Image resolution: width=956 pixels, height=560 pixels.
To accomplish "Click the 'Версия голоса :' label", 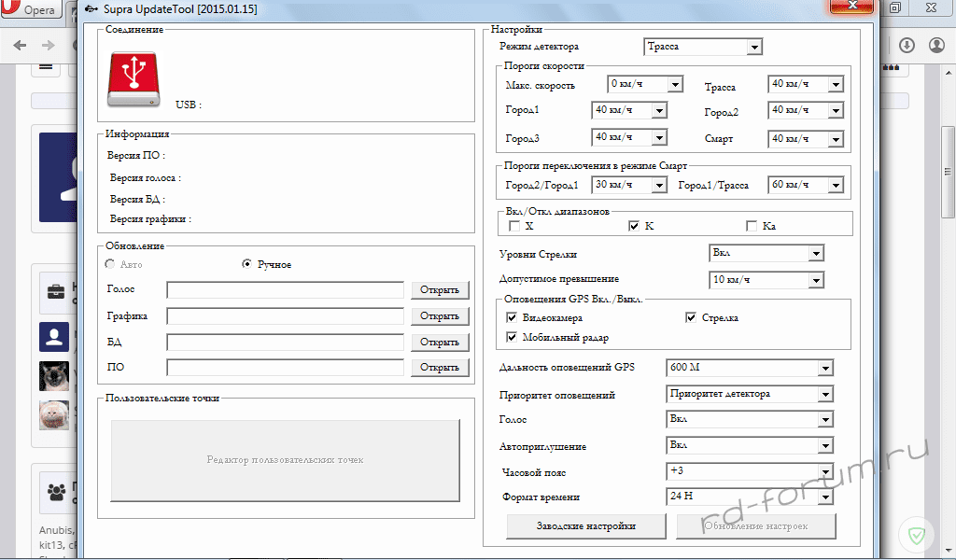I will tap(145, 178).
